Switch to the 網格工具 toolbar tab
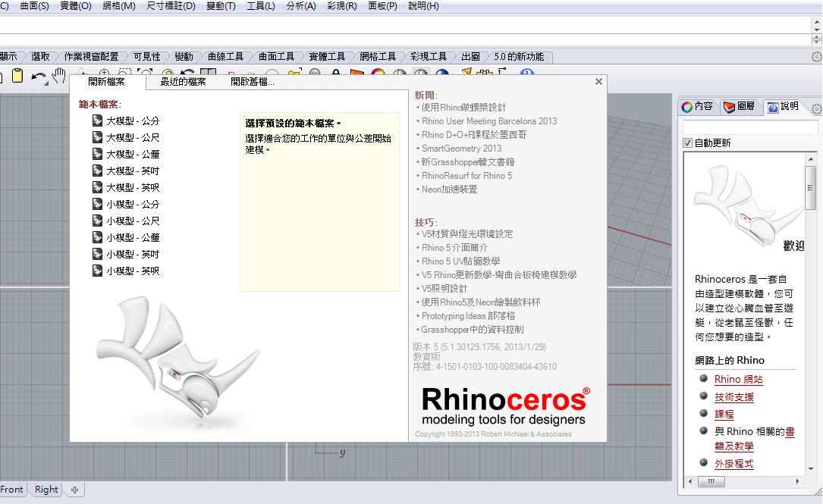This screenshot has width=823, height=504. coord(378,57)
